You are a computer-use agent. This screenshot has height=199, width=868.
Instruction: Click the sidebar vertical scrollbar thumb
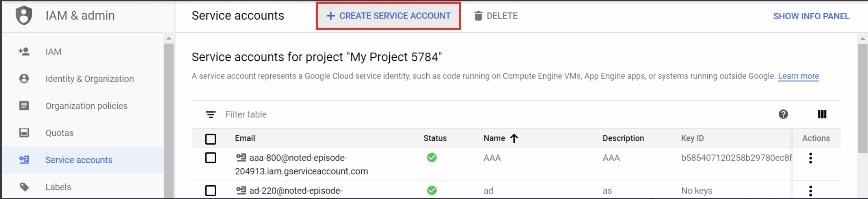[x=169, y=121]
